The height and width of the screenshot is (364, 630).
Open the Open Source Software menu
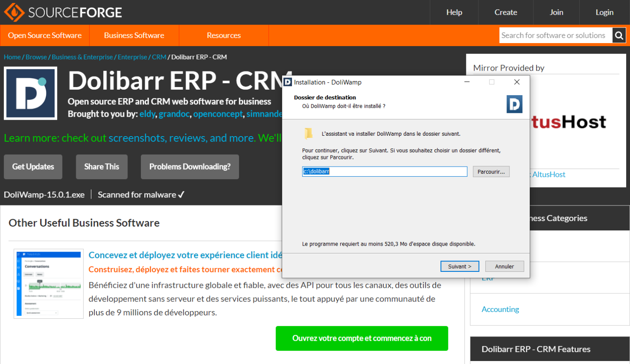click(45, 36)
